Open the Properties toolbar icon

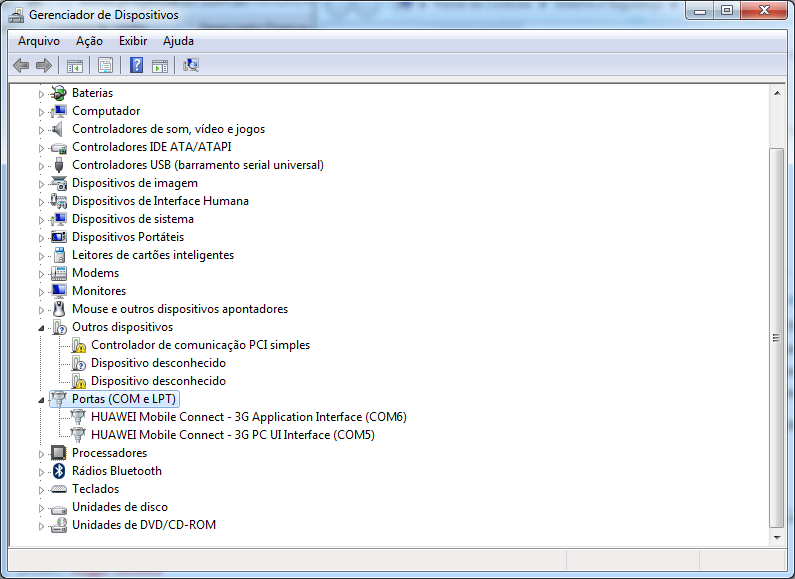click(x=105, y=65)
